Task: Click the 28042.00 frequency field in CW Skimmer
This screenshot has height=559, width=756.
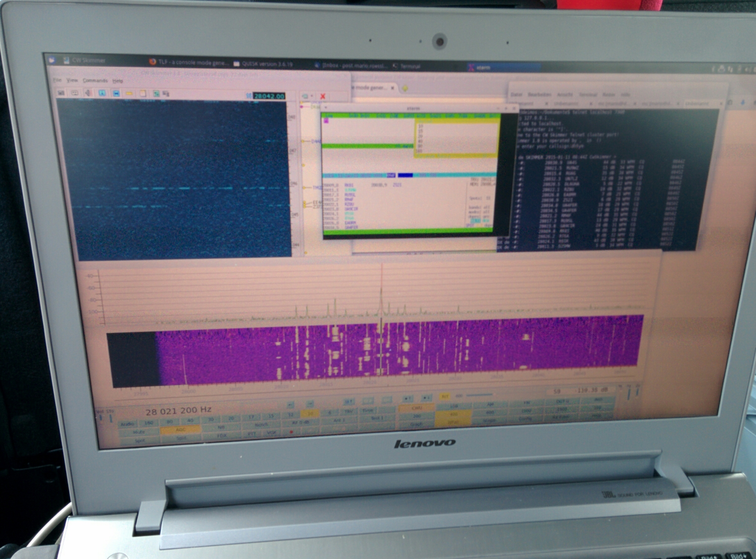Action: tap(269, 96)
